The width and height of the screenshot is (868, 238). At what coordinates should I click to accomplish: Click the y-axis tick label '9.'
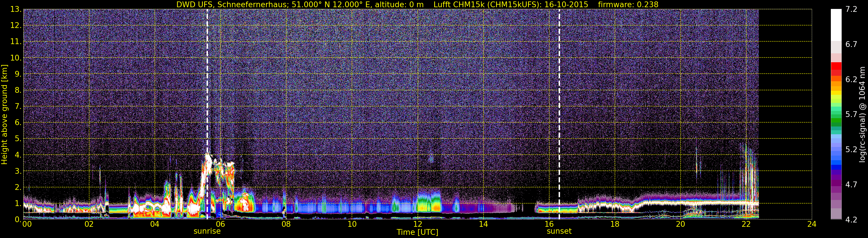pyautogui.click(x=18, y=74)
